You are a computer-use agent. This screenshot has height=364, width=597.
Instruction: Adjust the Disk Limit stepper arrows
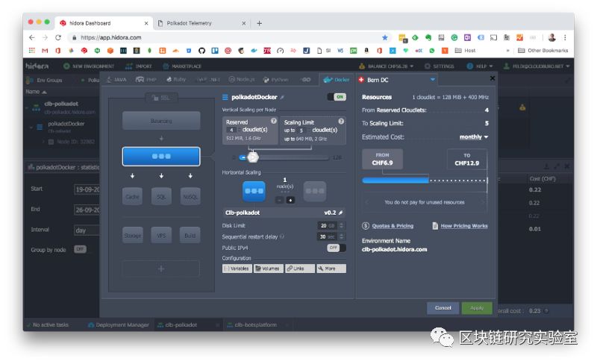click(341, 225)
